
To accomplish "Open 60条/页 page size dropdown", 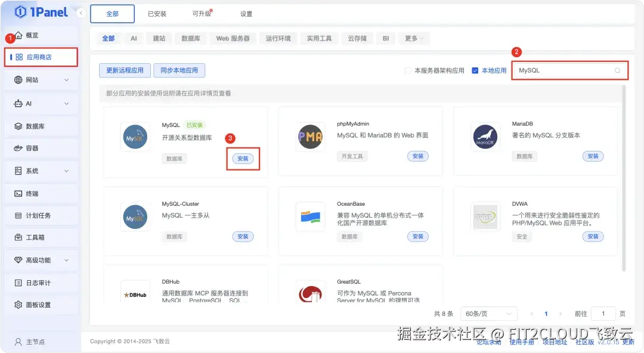I will pos(488,314).
